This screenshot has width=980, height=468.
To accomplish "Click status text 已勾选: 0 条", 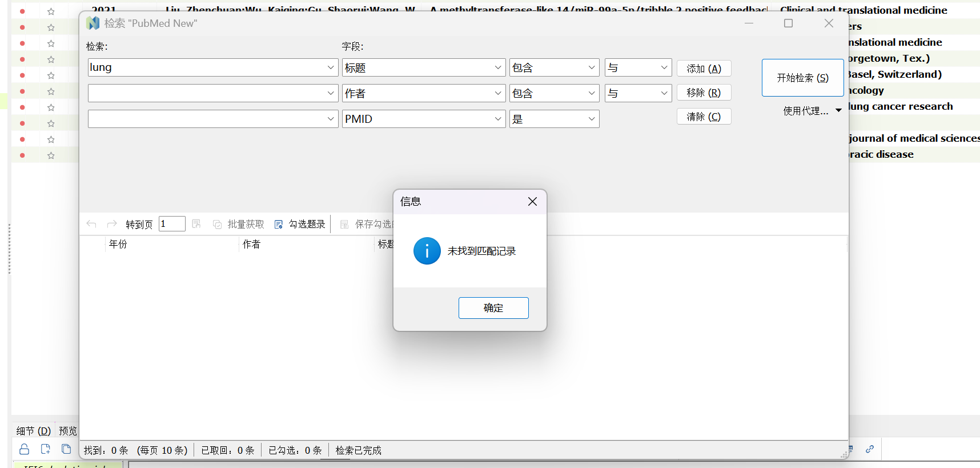I will point(295,450).
